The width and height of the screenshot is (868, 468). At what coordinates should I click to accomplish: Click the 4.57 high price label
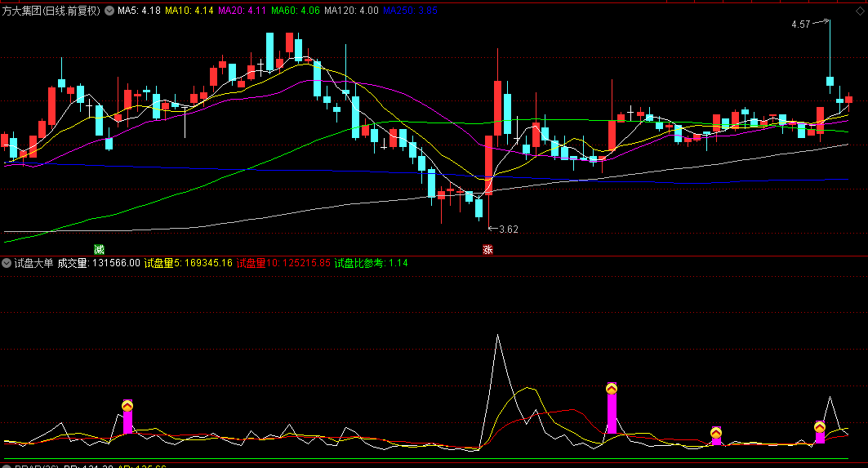(800, 25)
